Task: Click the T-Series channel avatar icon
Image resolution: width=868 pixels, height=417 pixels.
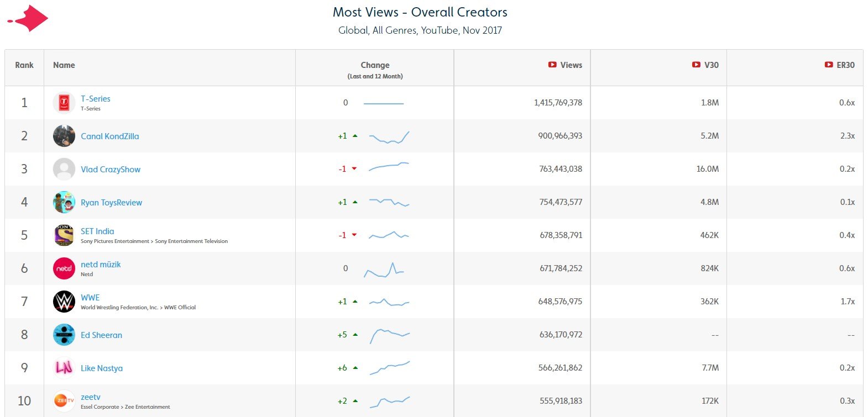Action: pos(64,103)
